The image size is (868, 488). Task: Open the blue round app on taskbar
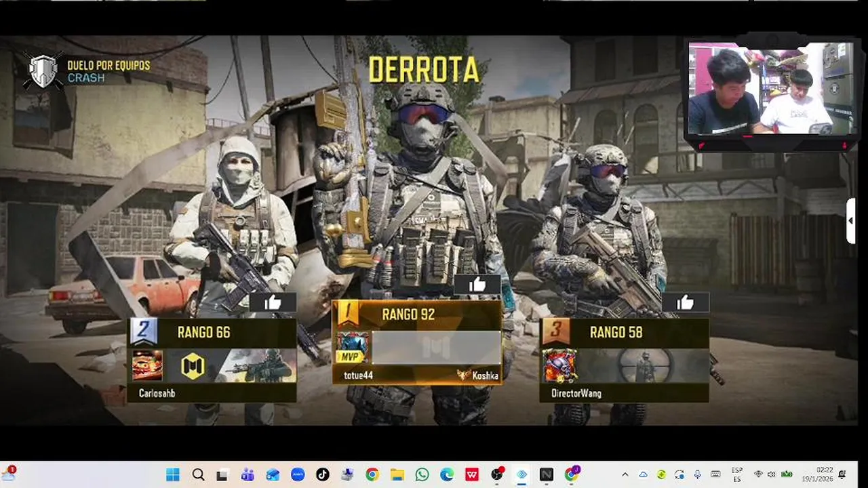tap(298, 474)
